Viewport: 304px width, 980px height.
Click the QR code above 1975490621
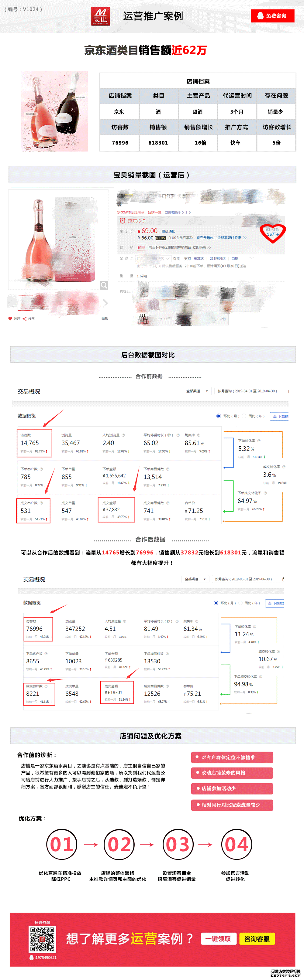[42, 939]
